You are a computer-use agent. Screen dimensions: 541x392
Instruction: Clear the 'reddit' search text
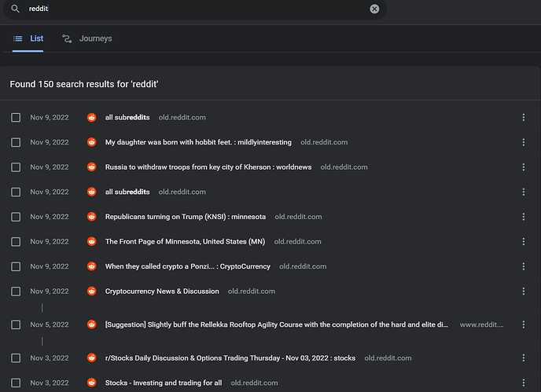pos(374,9)
